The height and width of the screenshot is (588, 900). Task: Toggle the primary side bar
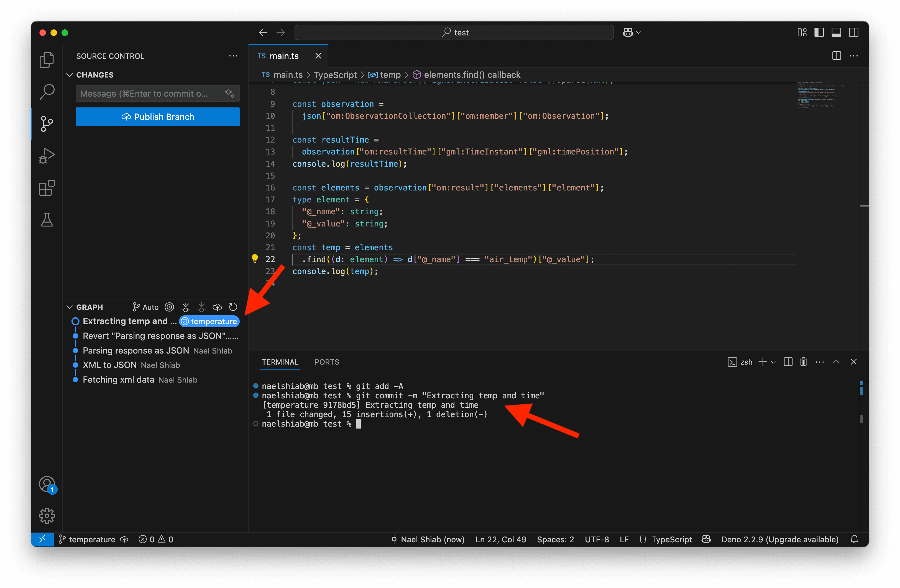[819, 32]
